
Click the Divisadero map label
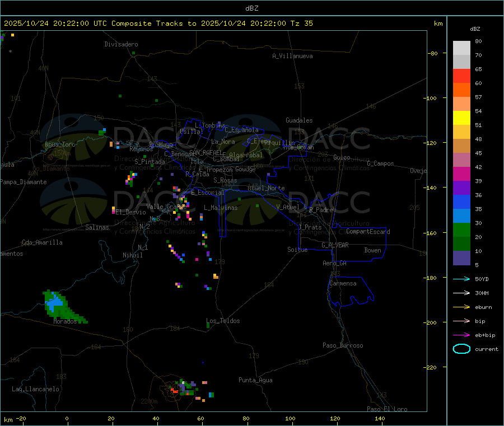pos(121,44)
